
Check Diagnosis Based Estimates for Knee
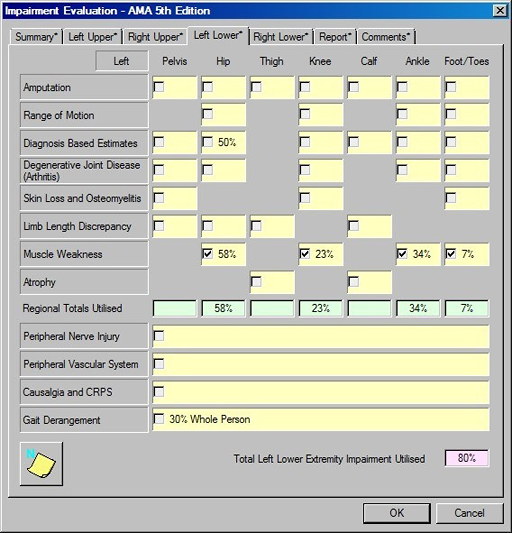305,142
